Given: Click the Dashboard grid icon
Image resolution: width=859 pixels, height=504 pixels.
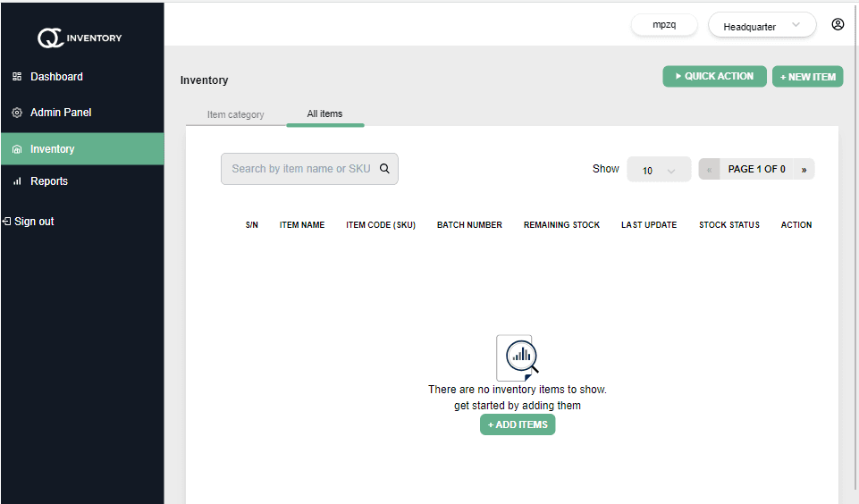Looking at the screenshot, I should point(17,77).
